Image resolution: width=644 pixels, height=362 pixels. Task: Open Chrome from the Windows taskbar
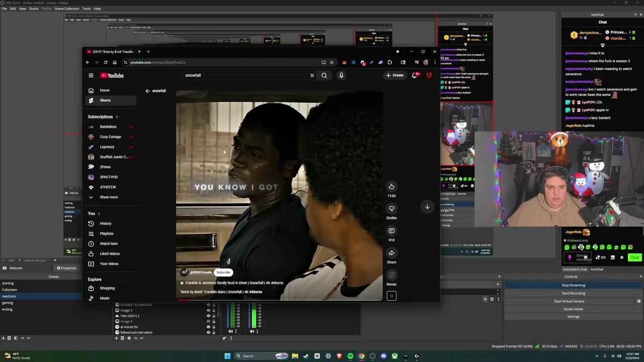(361, 356)
